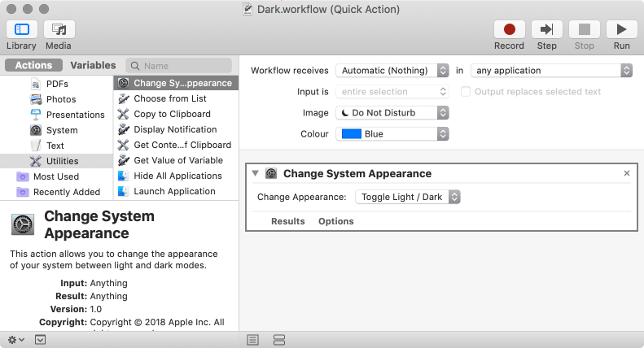Open the Recently Added smart folder
The height and width of the screenshot is (348, 644).
[56, 192]
